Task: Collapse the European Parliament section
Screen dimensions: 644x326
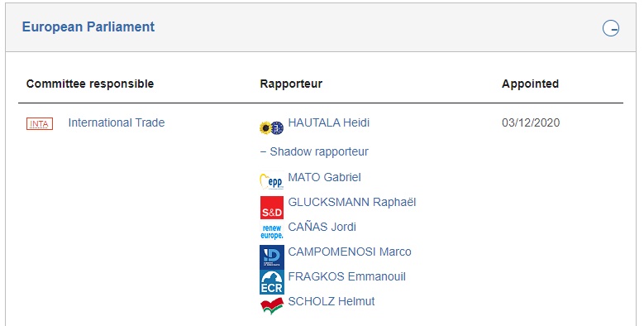Action: click(611, 28)
